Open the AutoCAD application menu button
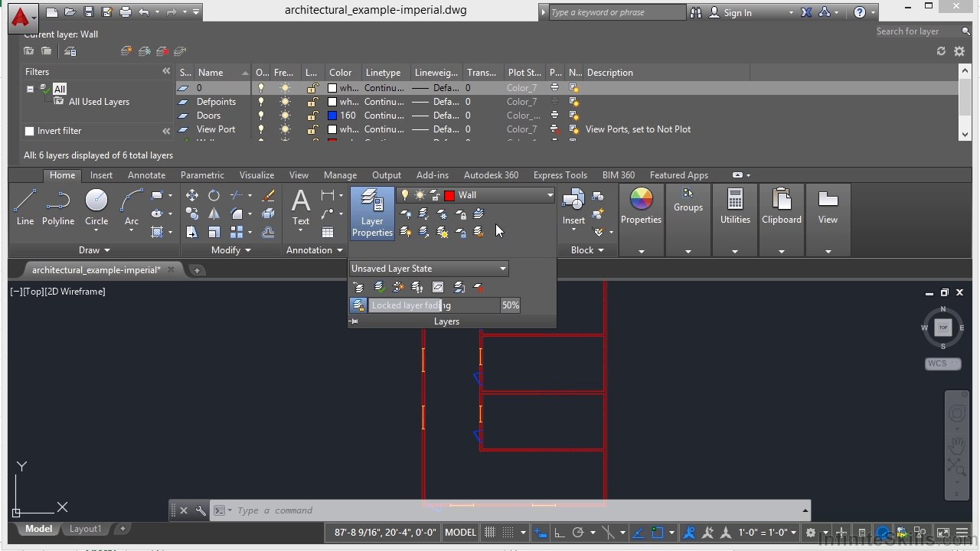This screenshot has height=551, width=980. point(21,17)
